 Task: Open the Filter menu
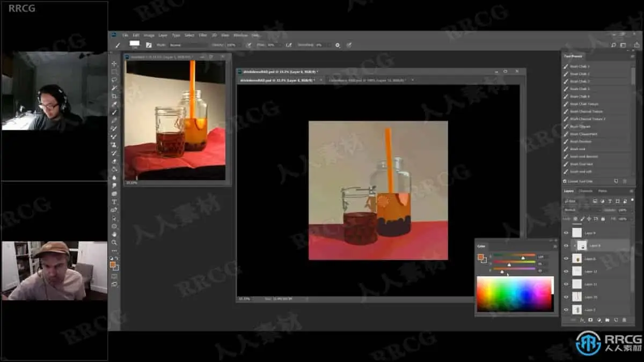click(x=202, y=35)
